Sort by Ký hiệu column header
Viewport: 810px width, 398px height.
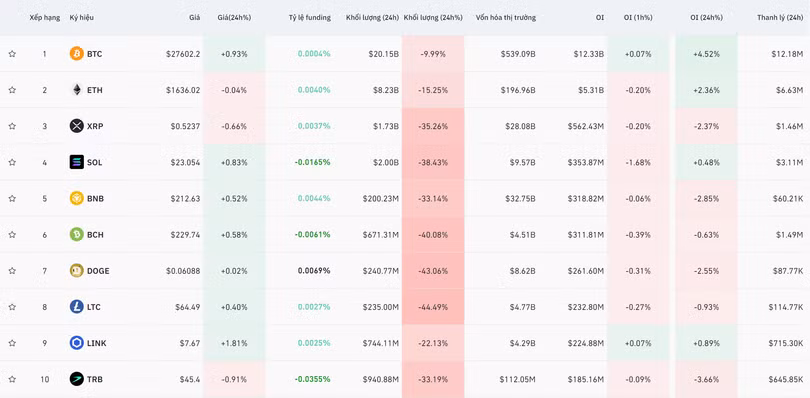pos(82,18)
